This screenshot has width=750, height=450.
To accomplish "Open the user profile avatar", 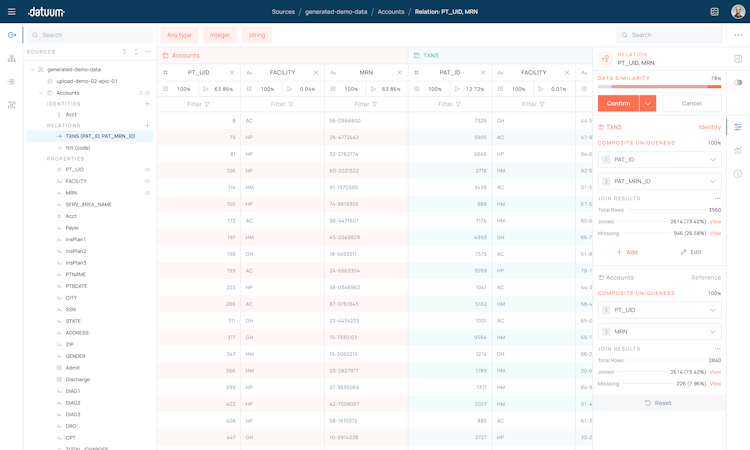I will (738, 11).
